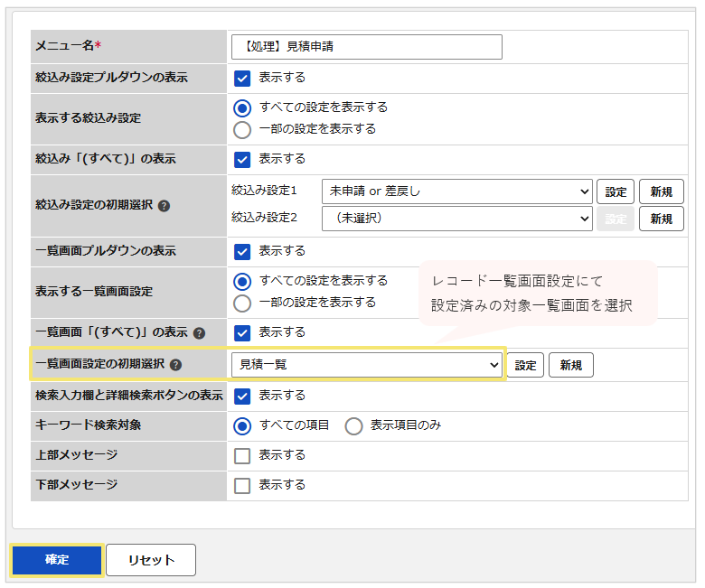Select すべての設定を表示する for 表示する一覧画面設定
Image resolution: width=705 pixels, height=588 pixels.
pos(242,281)
